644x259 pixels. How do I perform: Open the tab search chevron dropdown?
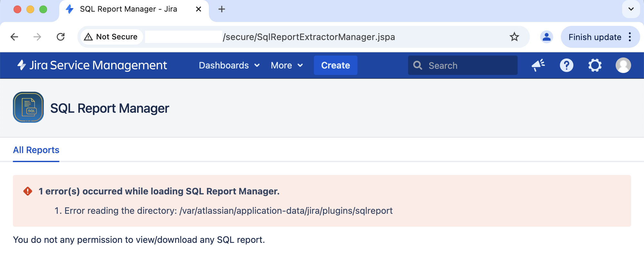tap(631, 9)
